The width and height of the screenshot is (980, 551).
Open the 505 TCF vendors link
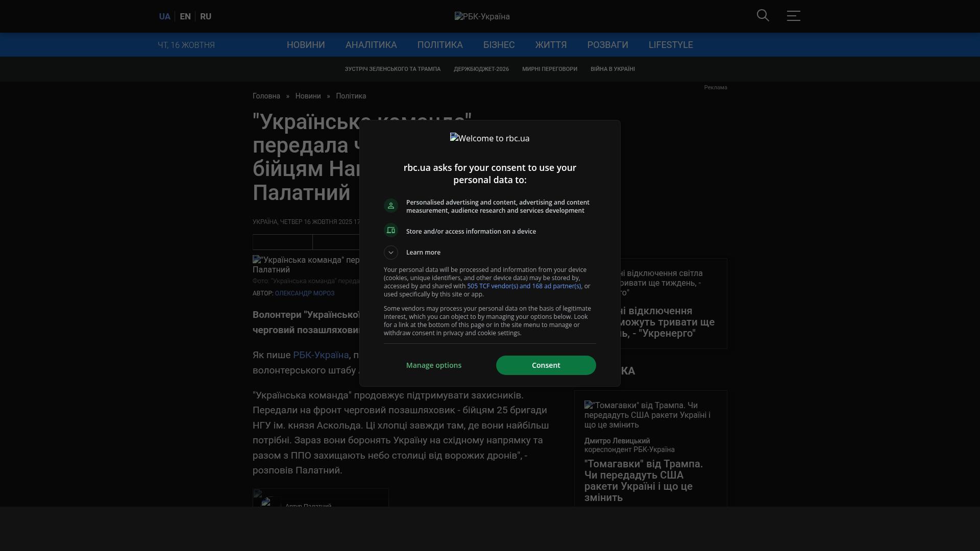click(x=524, y=286)
